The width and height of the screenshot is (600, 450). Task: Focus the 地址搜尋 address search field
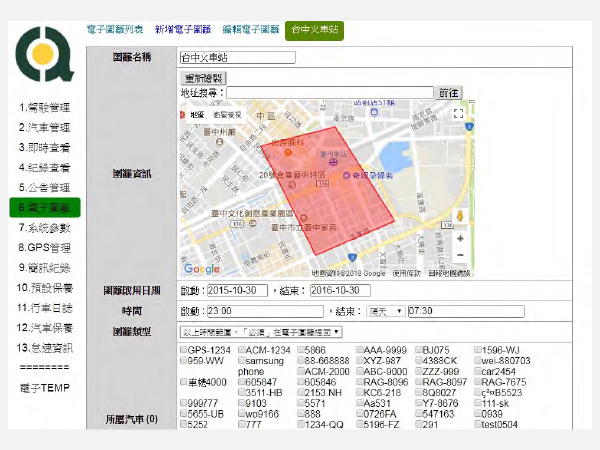[x=330, y=93]
